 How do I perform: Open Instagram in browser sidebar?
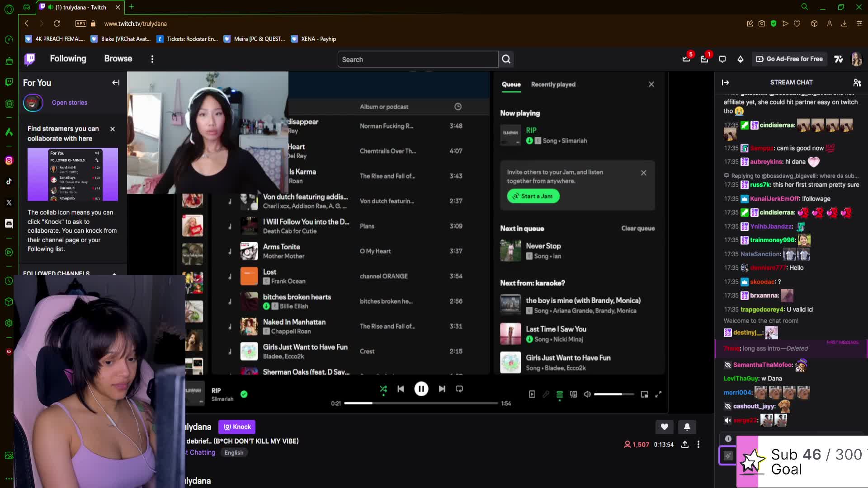(9, 160)
